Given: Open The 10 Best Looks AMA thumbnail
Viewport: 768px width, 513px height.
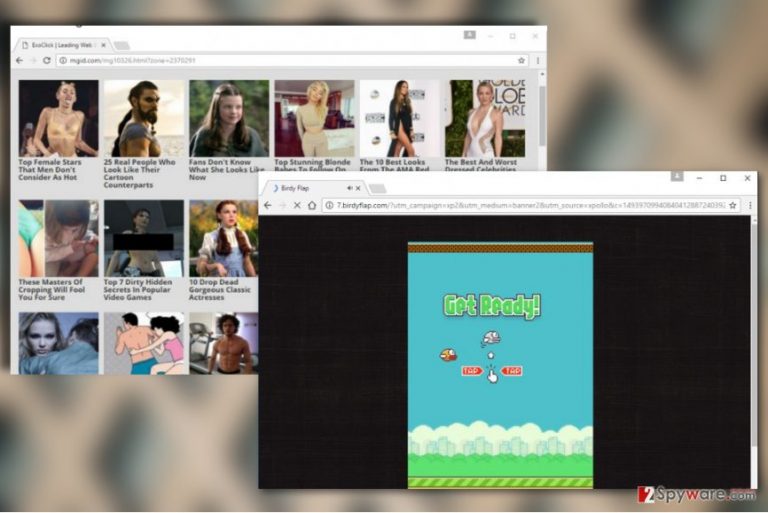Looking at the screenshot, I should (x=399, y=118).
